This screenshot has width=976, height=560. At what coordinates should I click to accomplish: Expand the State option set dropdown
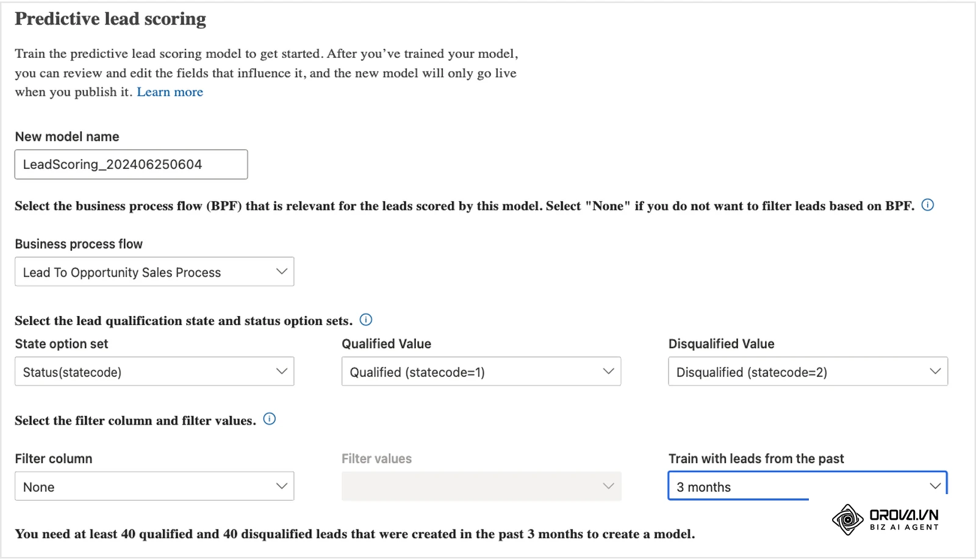154,372
